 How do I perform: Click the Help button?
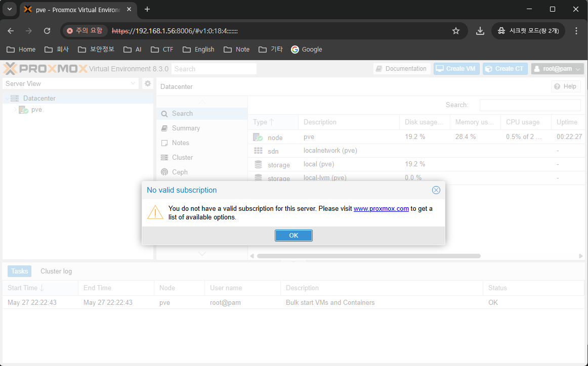(566, 86)
